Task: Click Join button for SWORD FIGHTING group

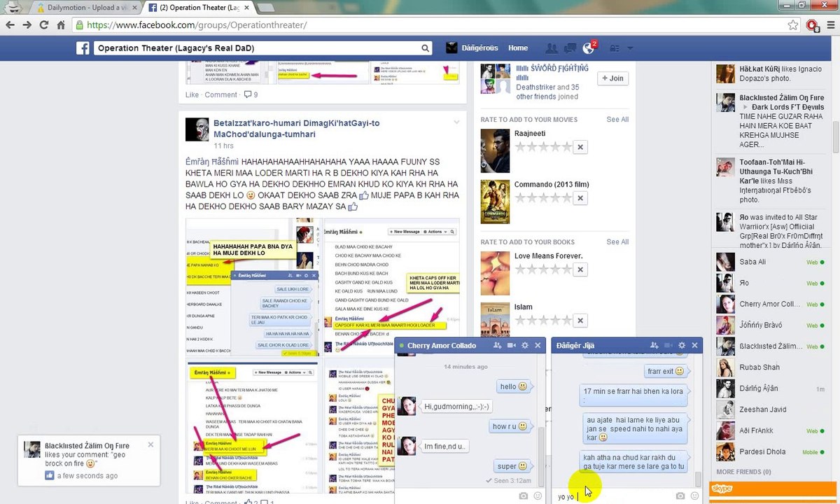Action: pyautogui.click(x=612, y=78)
